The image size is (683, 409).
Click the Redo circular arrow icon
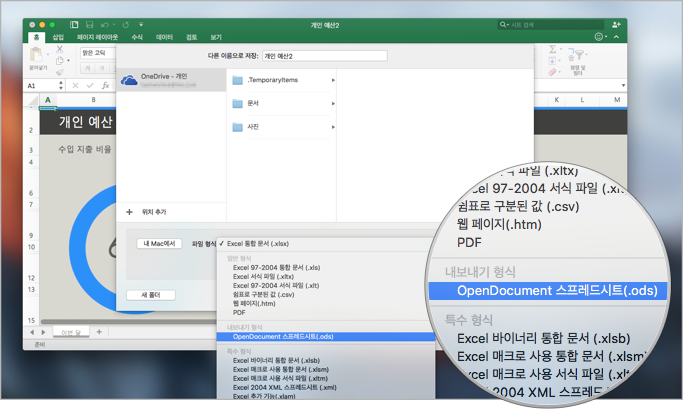[x=125, y=25]
